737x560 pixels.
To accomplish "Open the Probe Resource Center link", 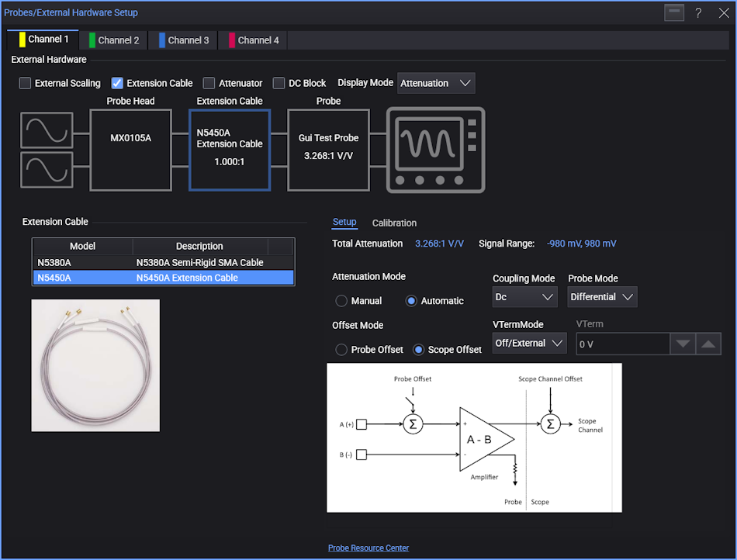I will pos(368,548).
